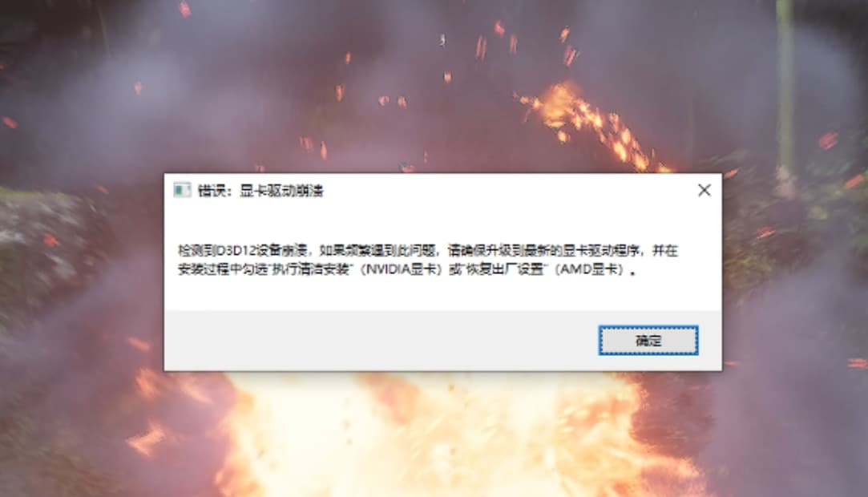Click the blank white area under the message

coord(443,293)
